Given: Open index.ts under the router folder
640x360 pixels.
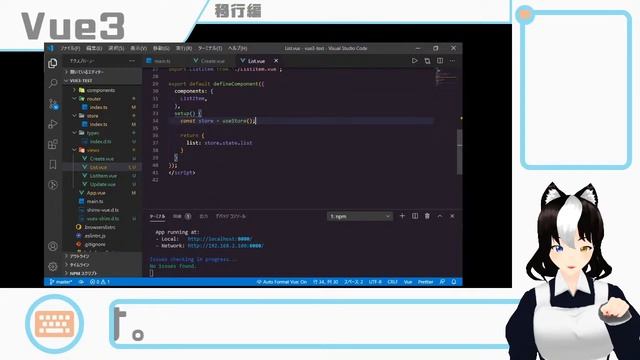Looking at the screenshot, I should coord(98,107).
